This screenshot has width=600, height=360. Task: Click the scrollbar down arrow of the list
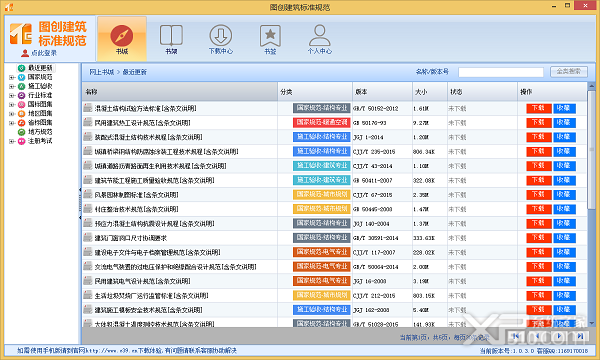(591, 323)
